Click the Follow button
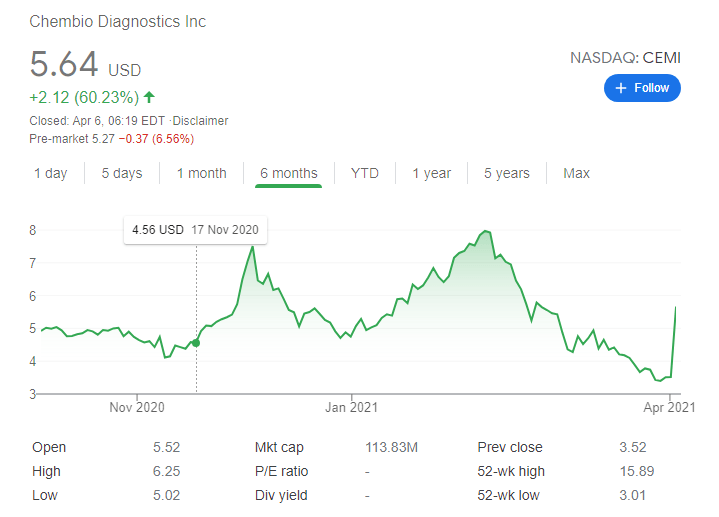Screen dimensions: 719x517 tap(642, 88)
